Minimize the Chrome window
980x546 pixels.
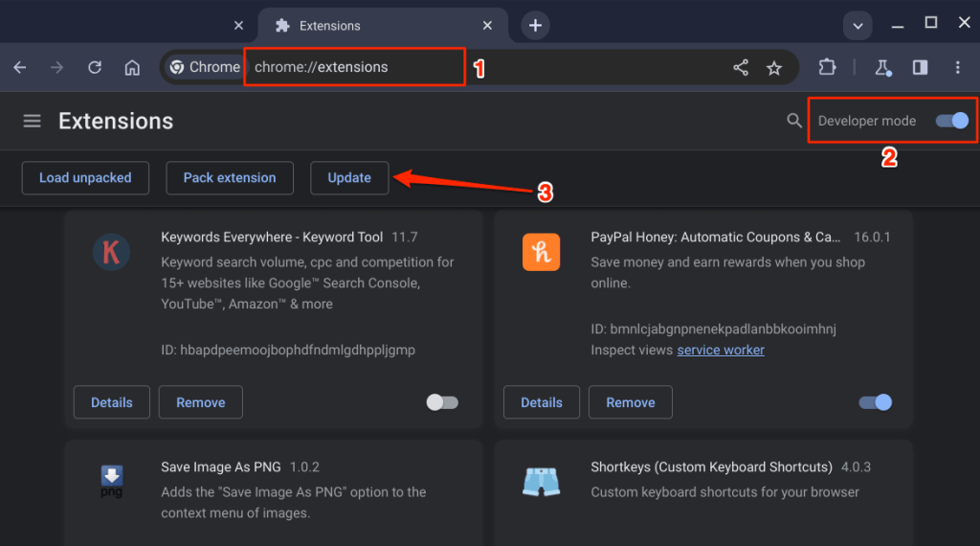[x=898, y=24]
